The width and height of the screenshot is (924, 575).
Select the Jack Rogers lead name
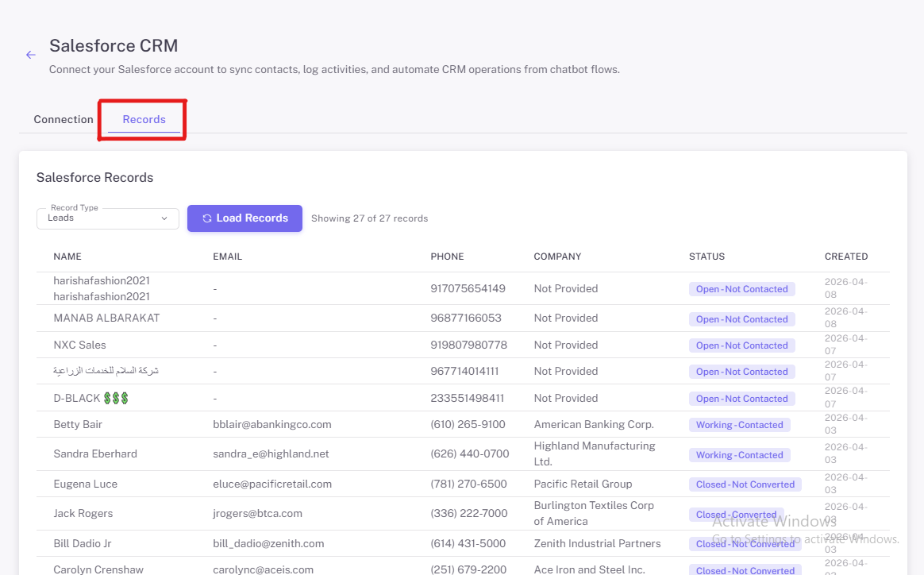(83, 514)
